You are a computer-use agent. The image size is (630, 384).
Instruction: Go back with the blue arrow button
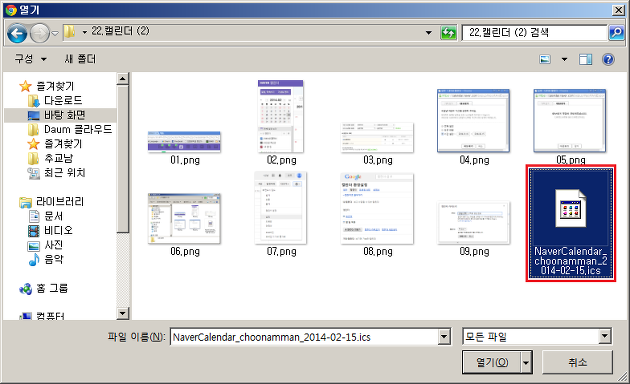pos(17,33)
